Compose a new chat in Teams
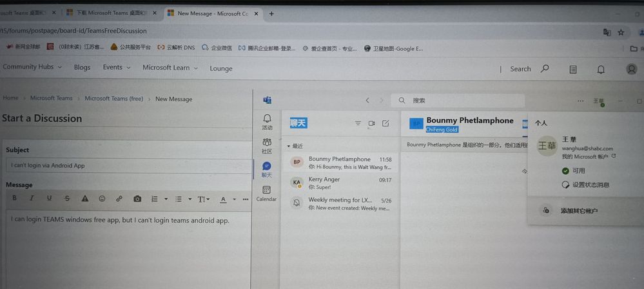This screenshot has height=289, width=644. (385, 123)
